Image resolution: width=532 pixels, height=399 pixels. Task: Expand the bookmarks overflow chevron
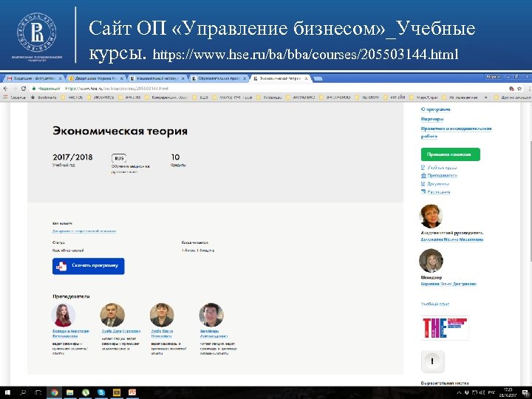point(486,98)
